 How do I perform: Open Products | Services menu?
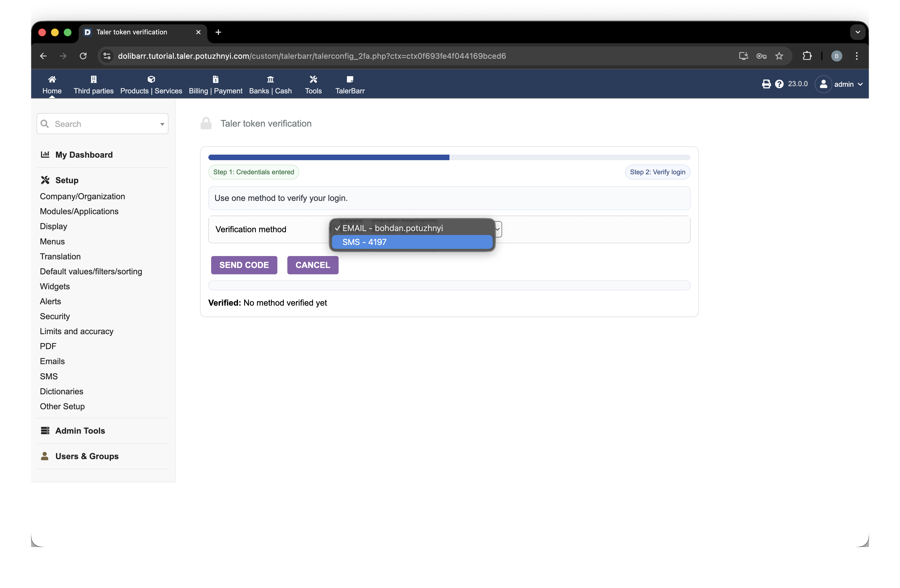pyautogui.click(x=151, y=91)
